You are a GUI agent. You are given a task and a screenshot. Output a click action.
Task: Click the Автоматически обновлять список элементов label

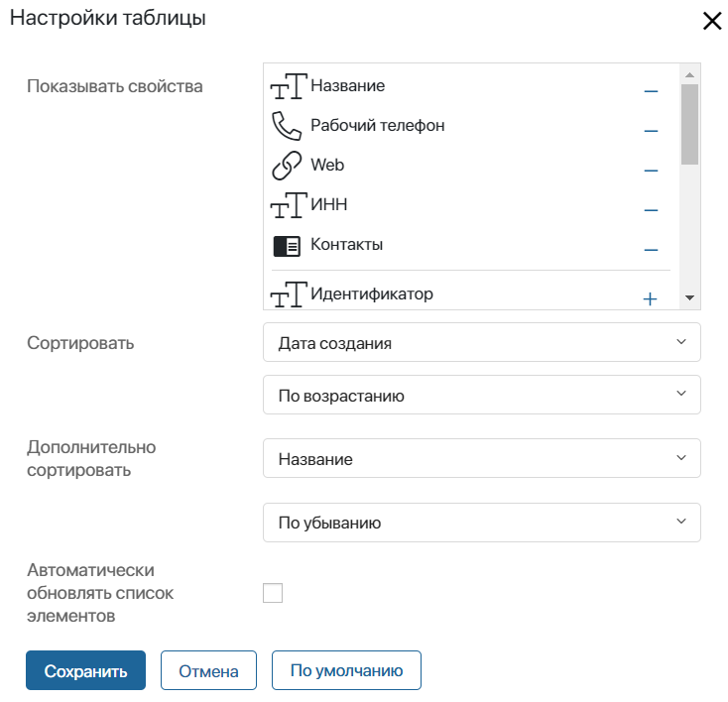100,593
